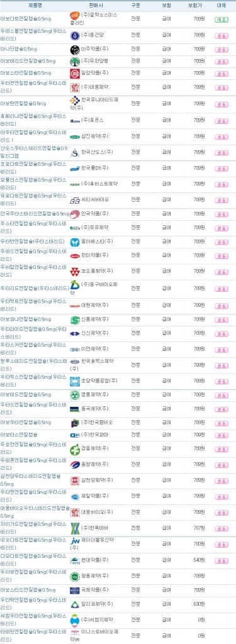Click the pink button in 종근당 row
Screen dimensions: 236x644
pos(221,35)
